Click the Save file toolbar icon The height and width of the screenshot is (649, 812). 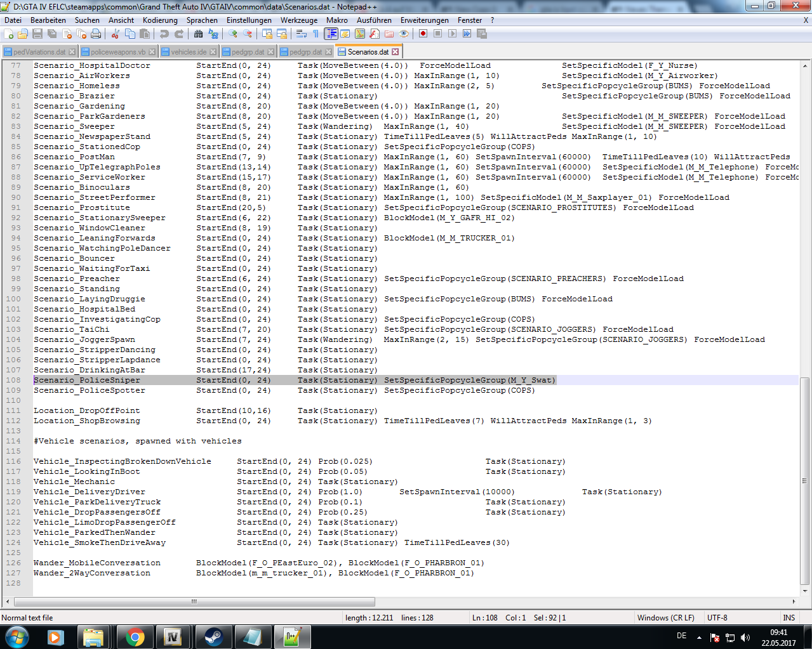tap(37, 34)
